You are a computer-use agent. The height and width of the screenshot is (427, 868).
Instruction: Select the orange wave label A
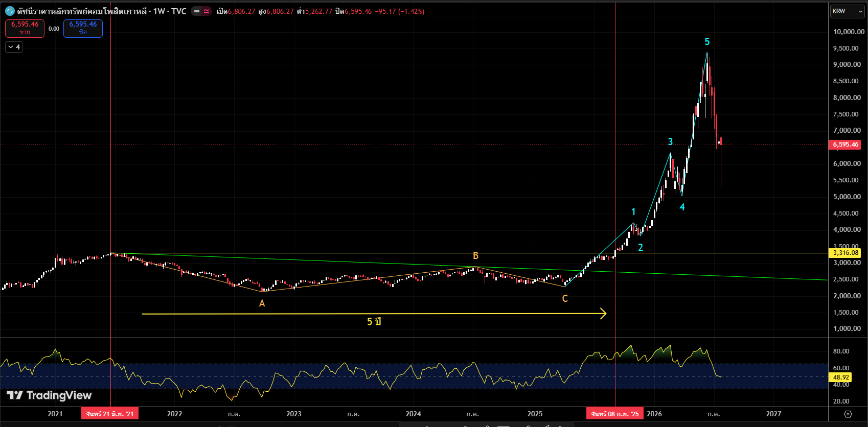(x=262, y=303)
